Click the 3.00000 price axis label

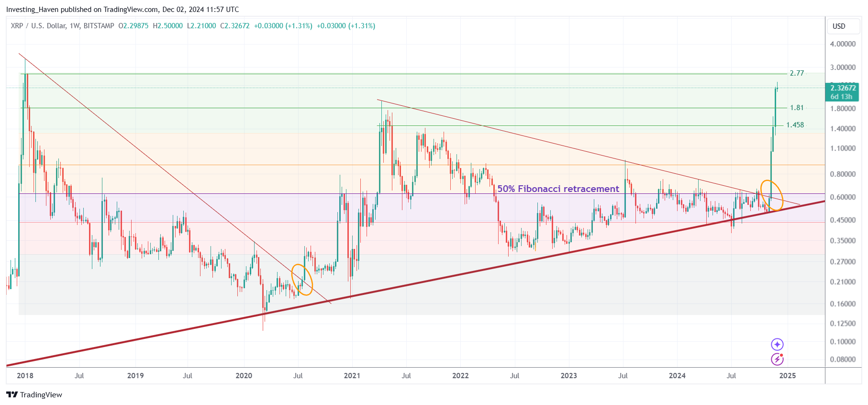click(x=843, y=67)
